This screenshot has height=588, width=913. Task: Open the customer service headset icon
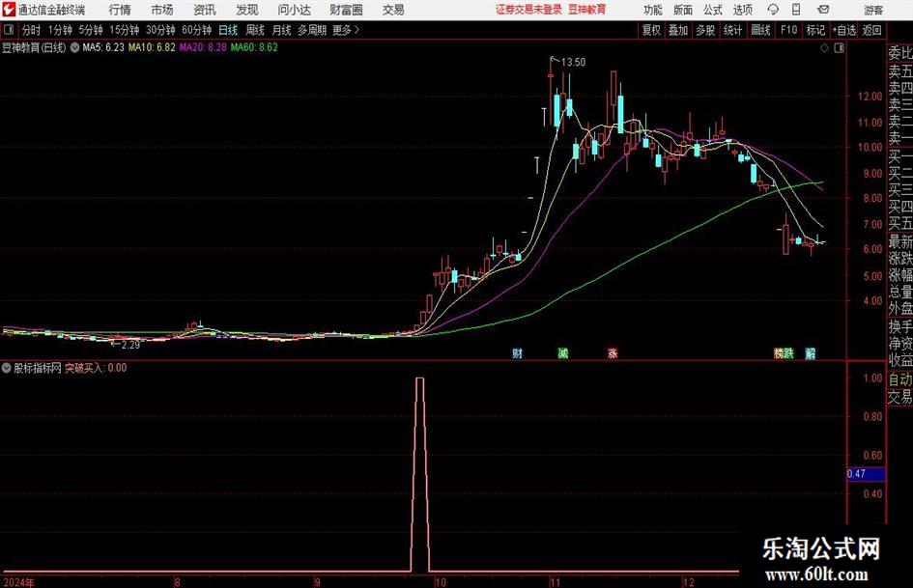[x=773, y=10]
